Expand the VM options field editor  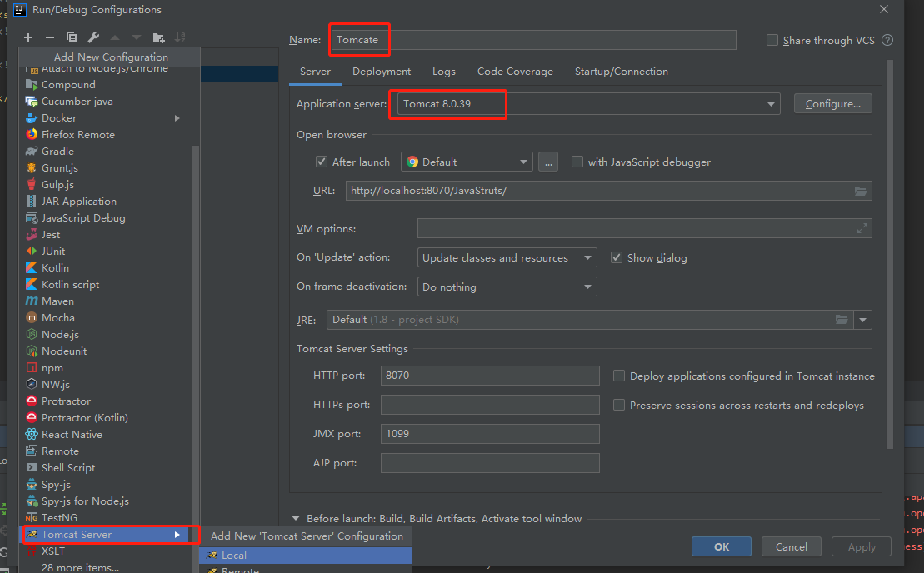(x=862, y=228)
